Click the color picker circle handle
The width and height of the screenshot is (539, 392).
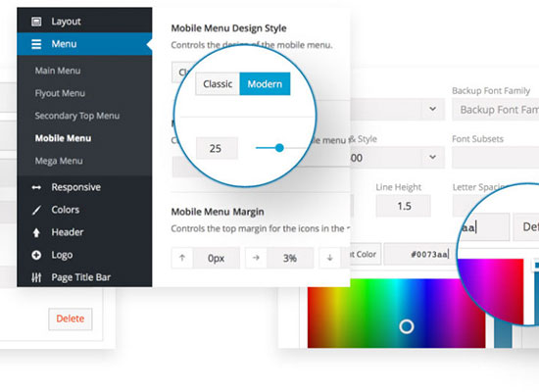(407, 326)
